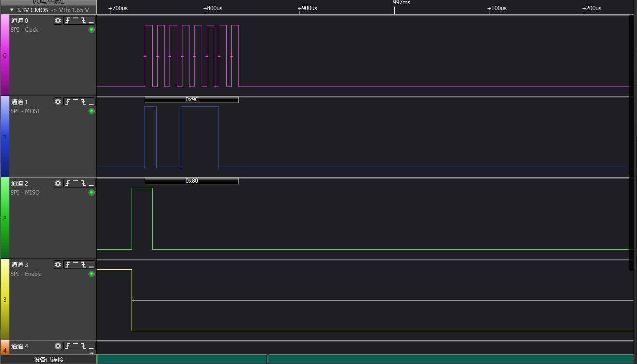The height and width of the screenshot is (364, 637).
Task: Set rising edge trigger on 通道 4
Action: tap(68, 346)
